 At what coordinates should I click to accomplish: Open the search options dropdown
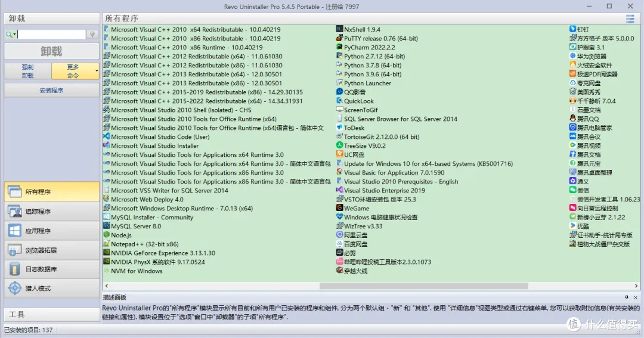tap(11, 35)
